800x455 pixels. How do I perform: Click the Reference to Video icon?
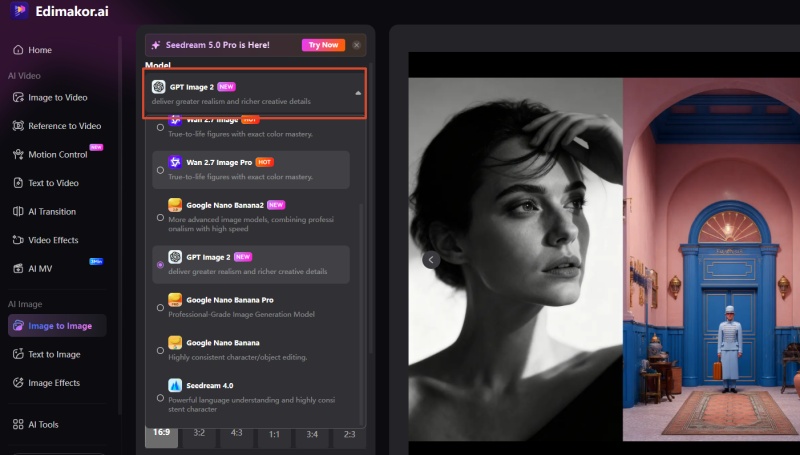(x=18, y=126)
